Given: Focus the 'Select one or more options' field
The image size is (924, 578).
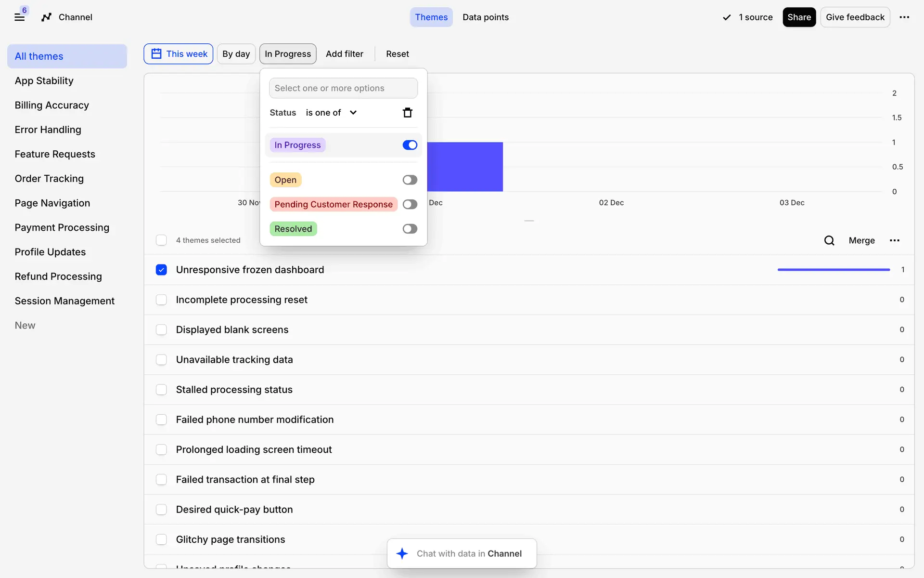Looking at the screenshot, I should pos(343,88).
